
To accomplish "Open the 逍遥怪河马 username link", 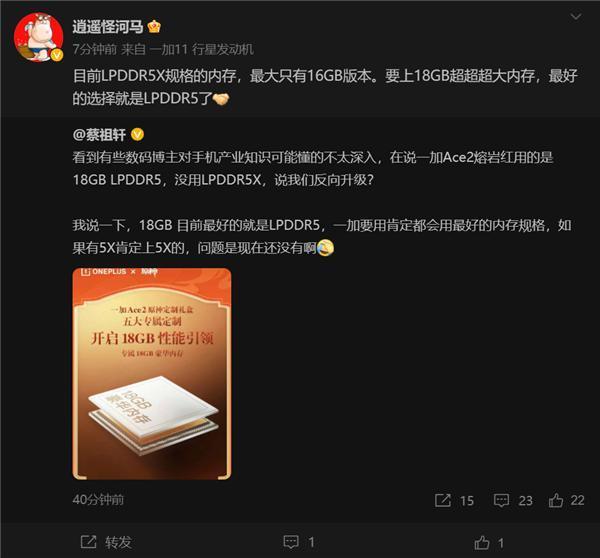I will tap(108, 27).
